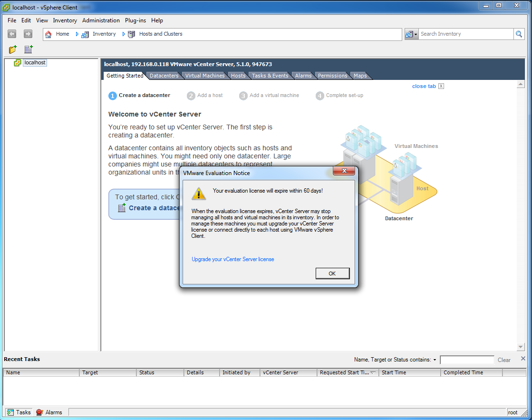Open the search type dropdown icon
The height and width of the screenshot is (420, 532).
pos(411,34)
